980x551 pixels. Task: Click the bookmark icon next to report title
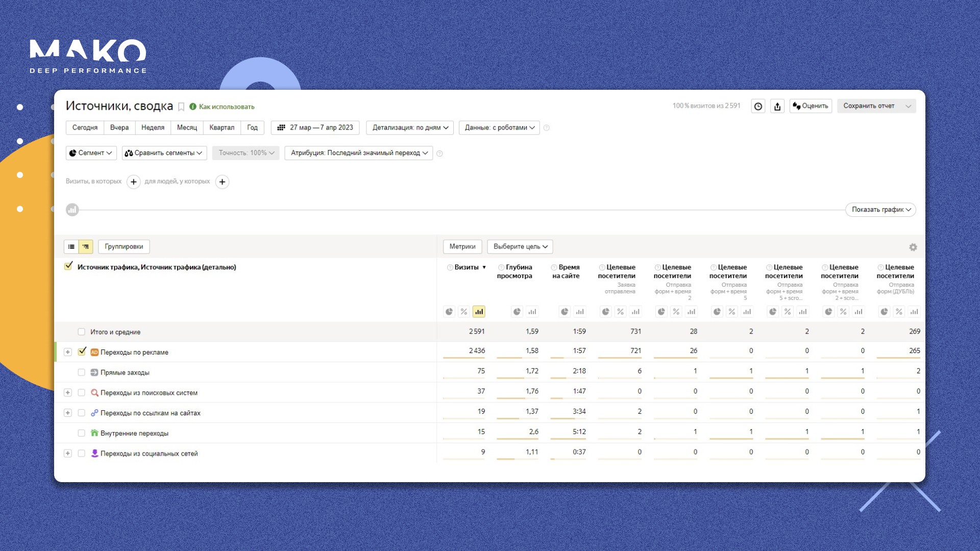(x=181, y=107)
